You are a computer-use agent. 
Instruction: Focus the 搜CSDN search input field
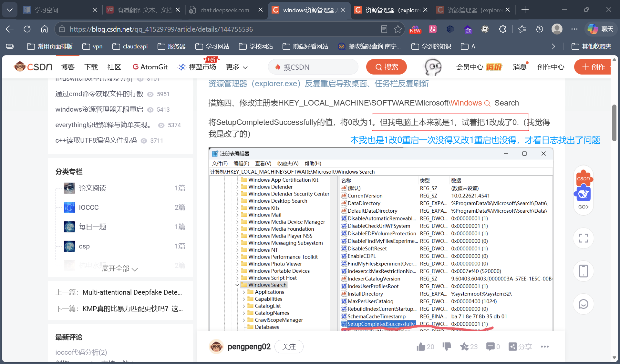coord(313,67)
